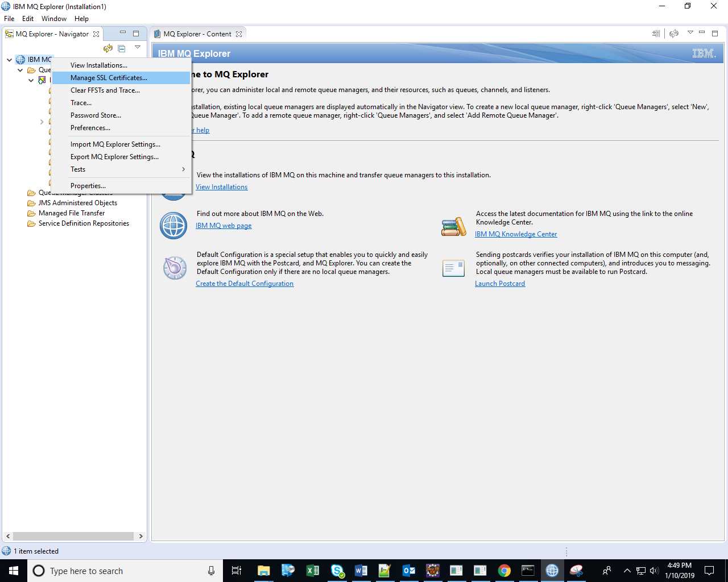This screenshot has width=728, height=582.
Task: Open Excel from the taskbar
Action: (x=312, y=571)
